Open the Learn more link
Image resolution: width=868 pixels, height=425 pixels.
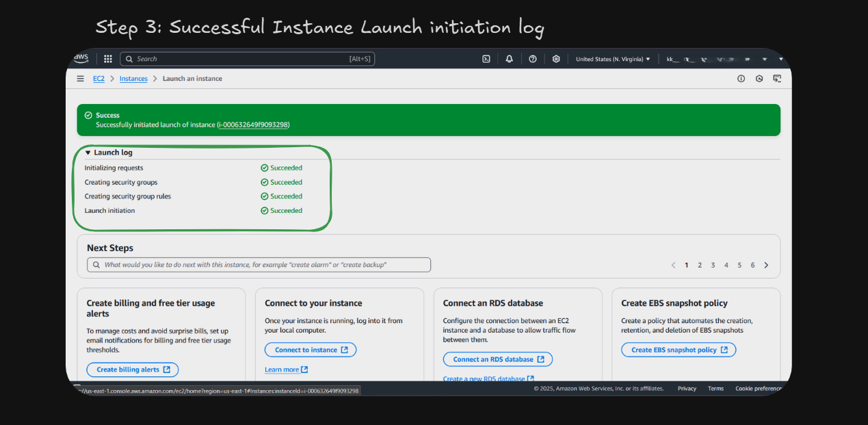(286, 370)
